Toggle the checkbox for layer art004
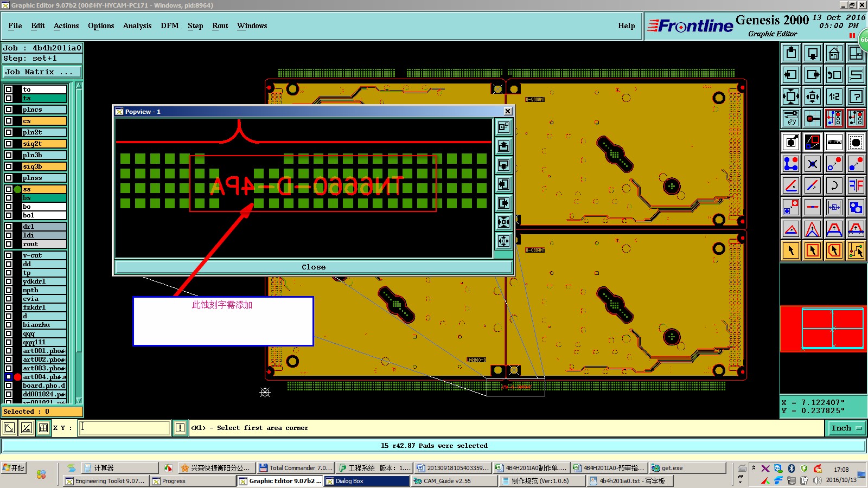 click(x=9, y=377)
